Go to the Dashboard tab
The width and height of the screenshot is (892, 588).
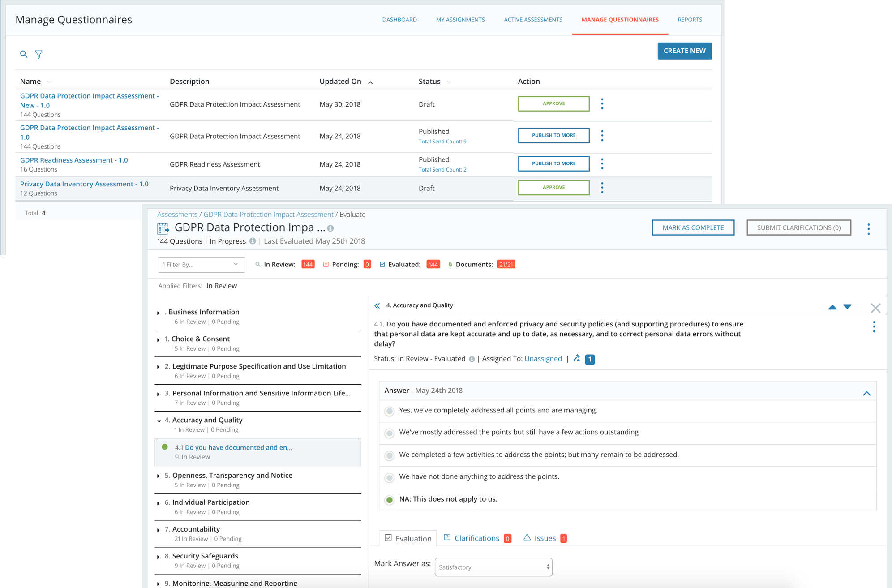click(399, 20)
